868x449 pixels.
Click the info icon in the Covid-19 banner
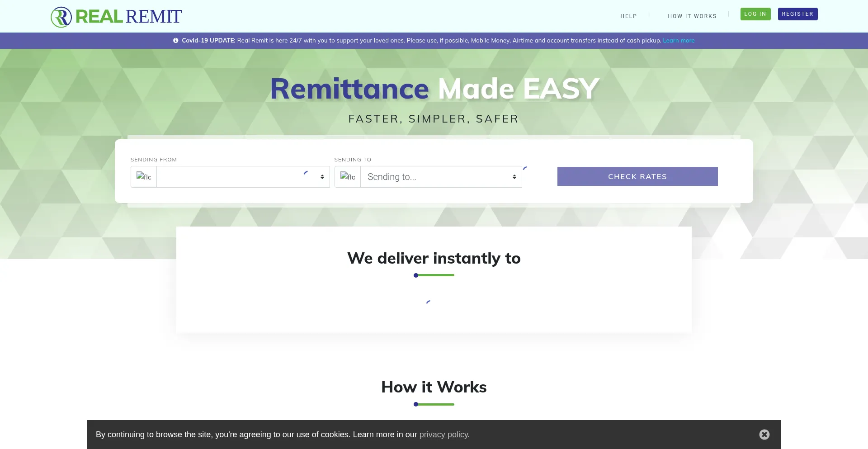click(175, 40)
